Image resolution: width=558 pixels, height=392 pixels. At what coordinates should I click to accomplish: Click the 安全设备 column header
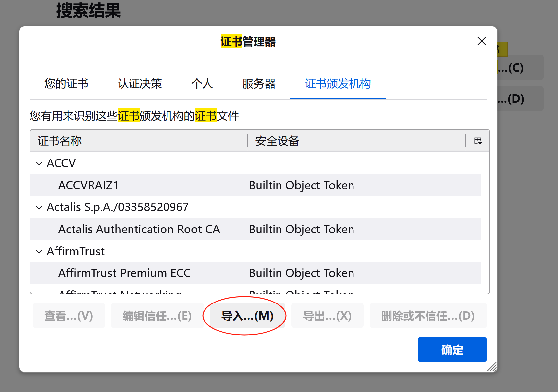point(277,141)
